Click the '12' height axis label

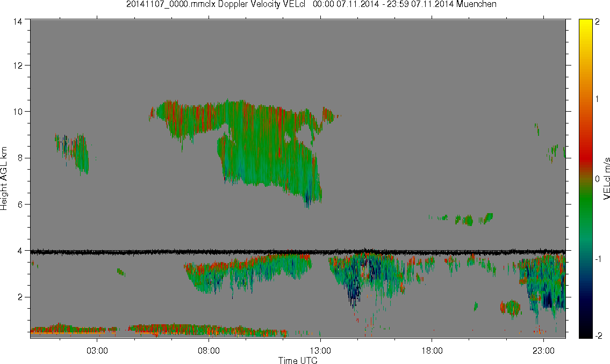coord(18,65)
